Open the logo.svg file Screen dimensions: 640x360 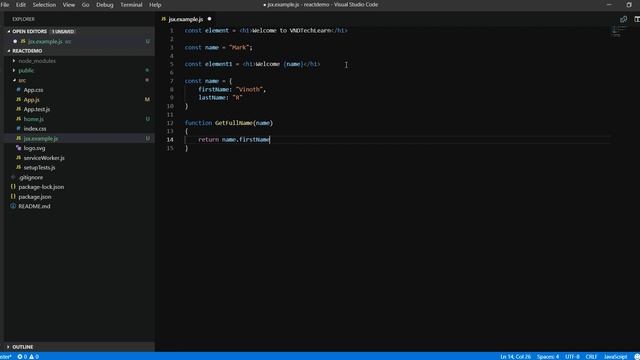[x=80, y=148]
